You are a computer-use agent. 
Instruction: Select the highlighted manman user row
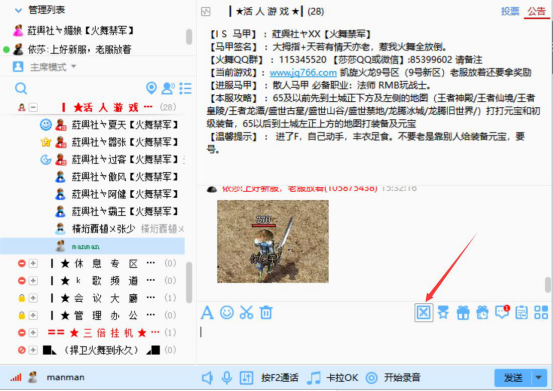tap(92, 246)
